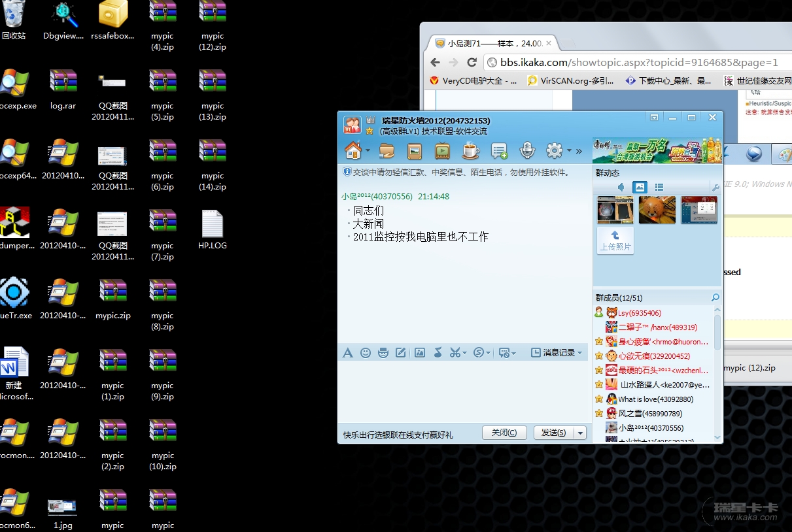Click the handwriting edit pencil icon
The width and height of the screenshot is (792, 532).
(x=401, y=353)
